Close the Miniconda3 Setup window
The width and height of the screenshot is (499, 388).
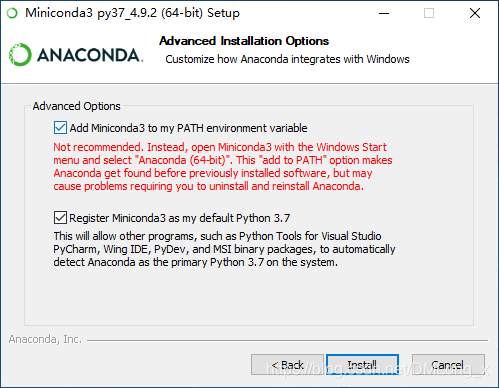475,13
